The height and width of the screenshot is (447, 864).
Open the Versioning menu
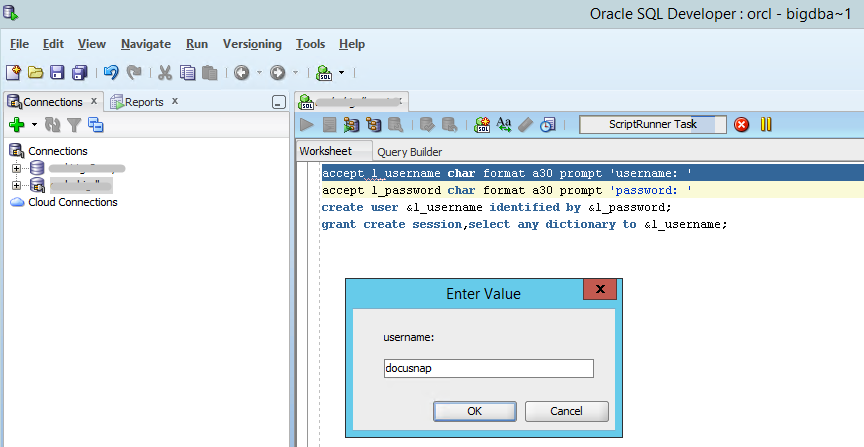tap(252, 44)
